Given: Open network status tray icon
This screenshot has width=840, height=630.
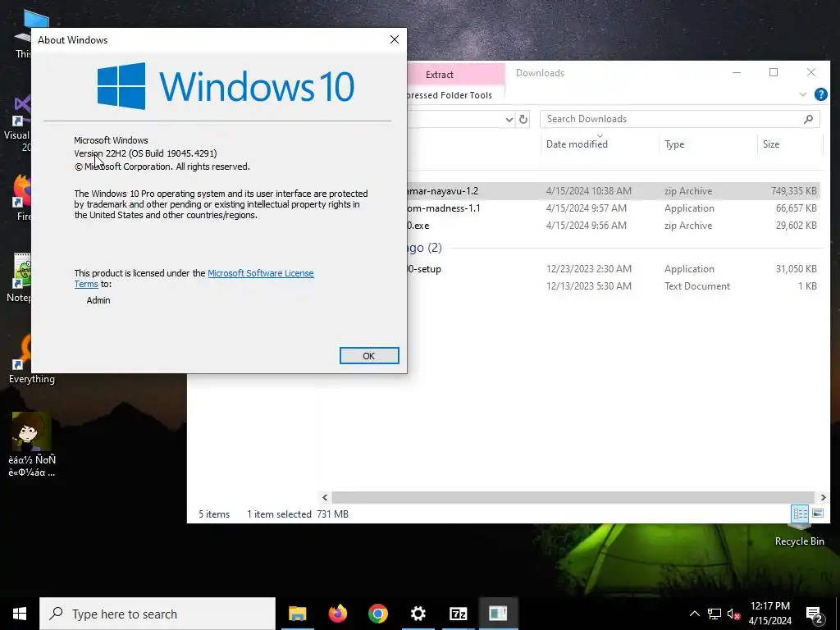Looking at the screenshot, I should pos(714,614).
